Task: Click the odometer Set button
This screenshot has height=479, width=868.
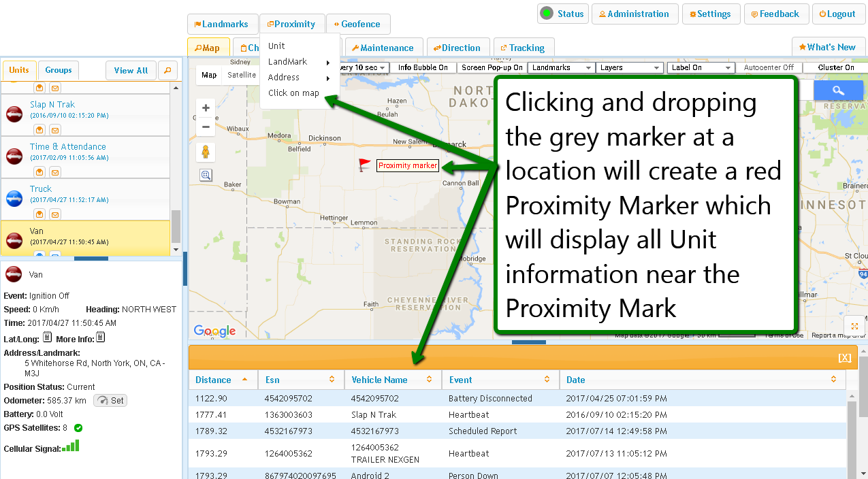Action: tap(110, 401)
